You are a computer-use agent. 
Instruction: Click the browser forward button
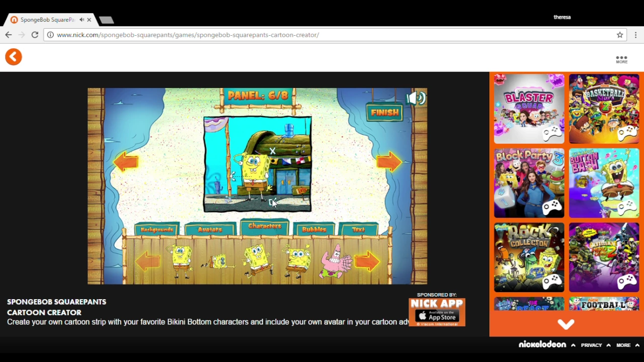point(22,35)
